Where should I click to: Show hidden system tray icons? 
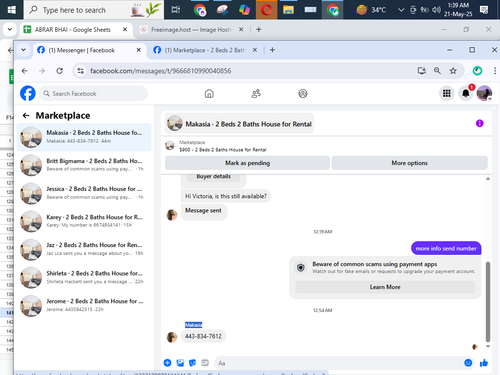pos(401,10)
